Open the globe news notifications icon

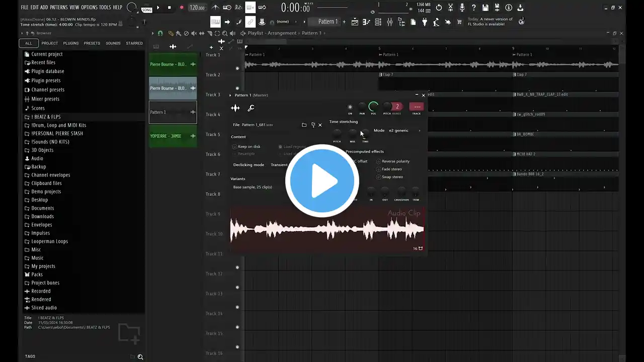pos(522,21)
